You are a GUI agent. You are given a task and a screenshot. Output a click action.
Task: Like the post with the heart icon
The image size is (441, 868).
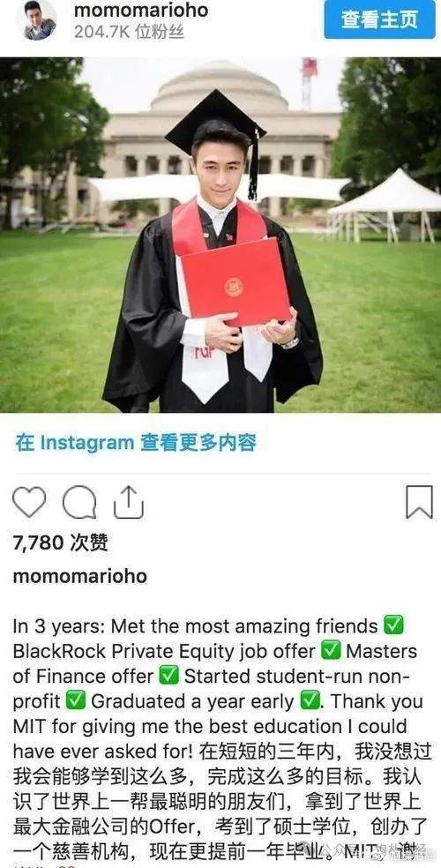29,502
